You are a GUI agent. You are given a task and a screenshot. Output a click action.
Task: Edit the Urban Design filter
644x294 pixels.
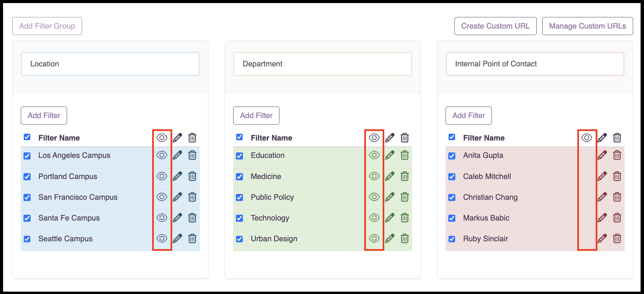[x=390, y=239]
